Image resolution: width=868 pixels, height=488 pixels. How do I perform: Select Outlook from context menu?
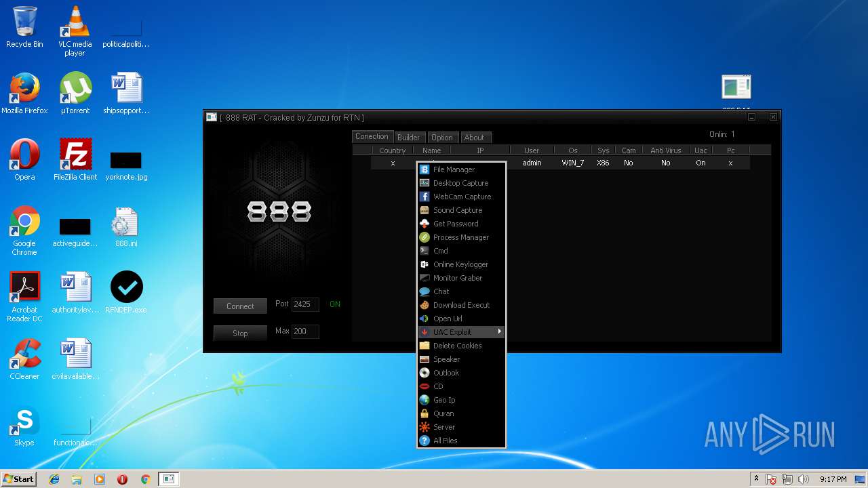pos(460,373)
